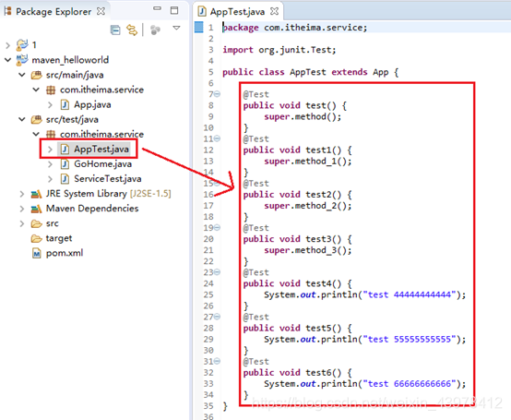Select the Package Explorer tab
This screenshot has height=420, width=511.
click(54, 12)
